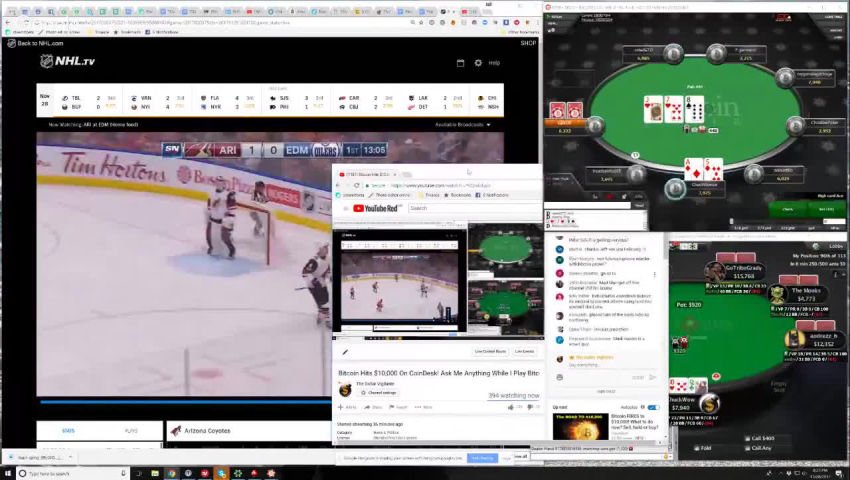Open Channel settings

click(x=379, y=393)
